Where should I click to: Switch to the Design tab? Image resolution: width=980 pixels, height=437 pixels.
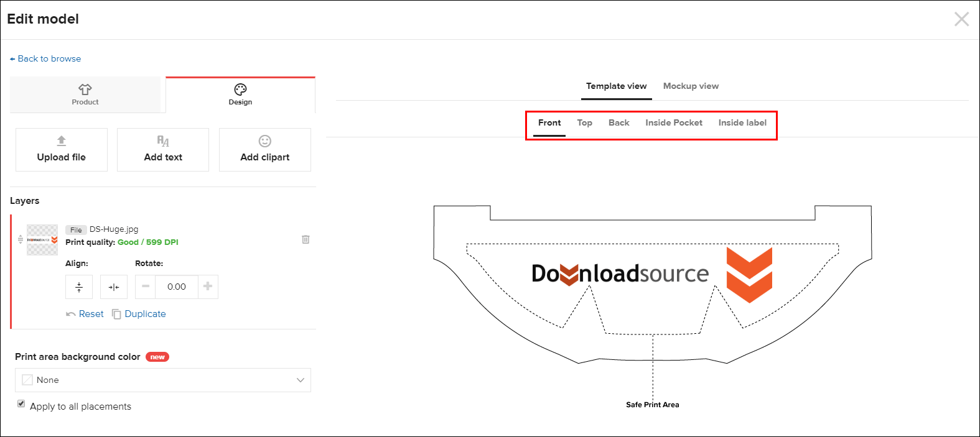click(240, 94)
